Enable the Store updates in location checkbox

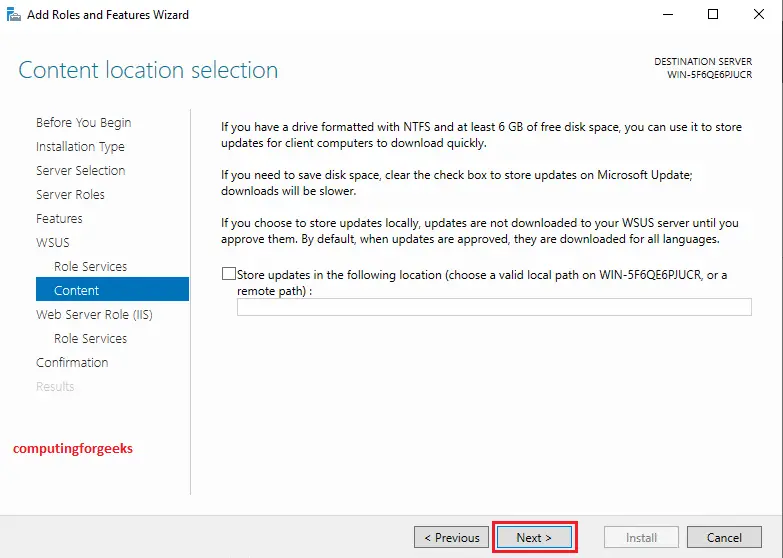point(229,274)
